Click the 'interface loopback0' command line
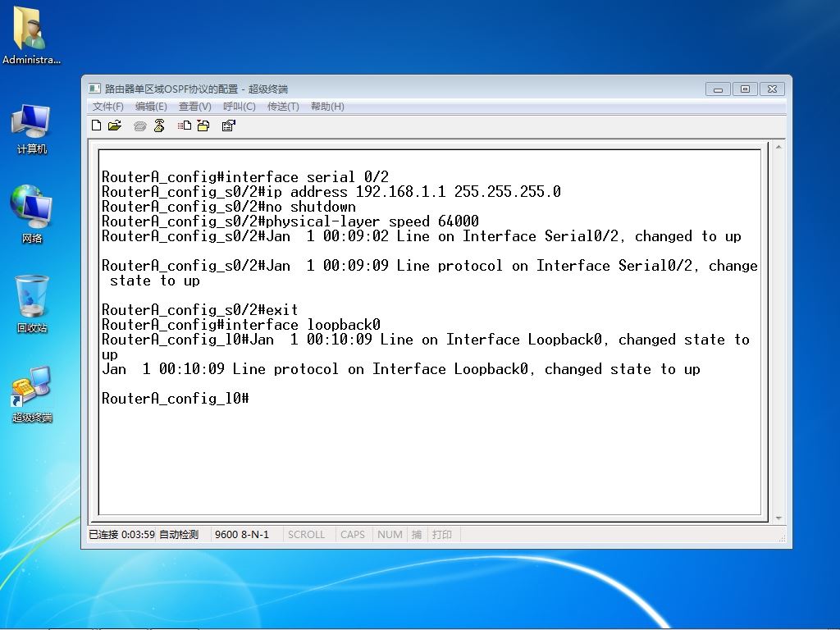840x630 pixels. 241,325
